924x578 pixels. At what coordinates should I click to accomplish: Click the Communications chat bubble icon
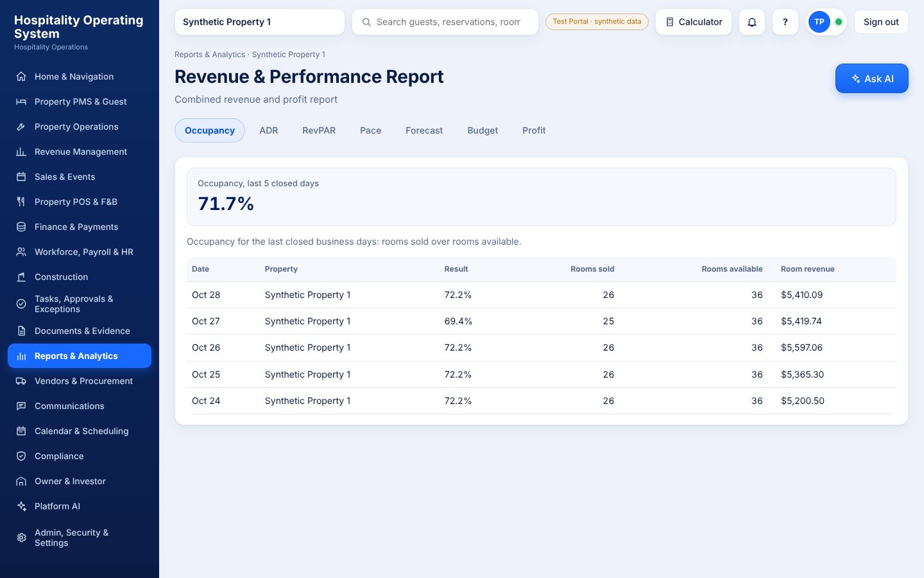(x=21, y=406)
